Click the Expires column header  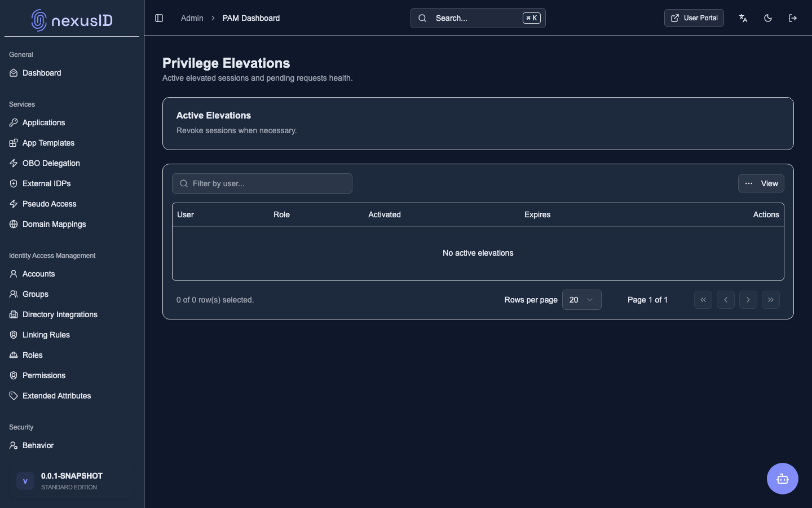537,214
